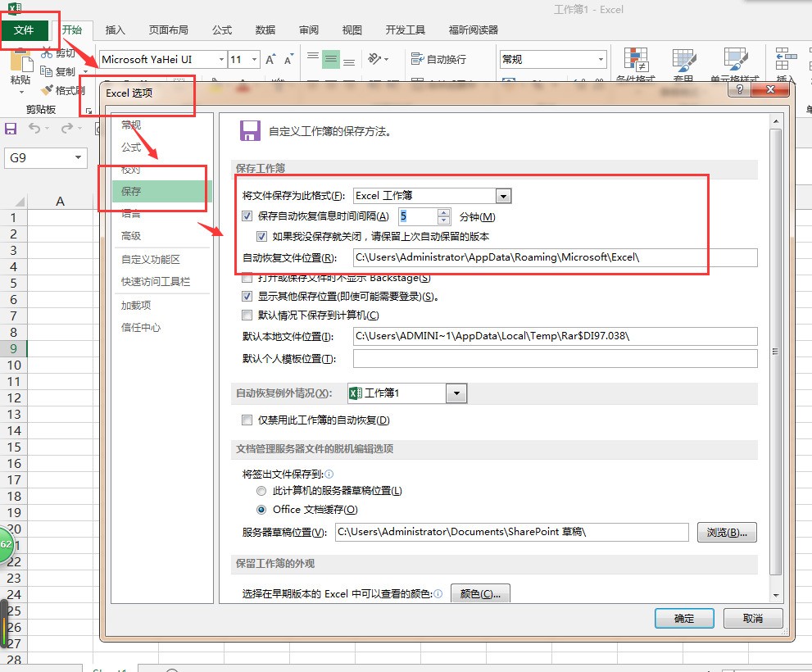Image resolution: width=812 pixels, height=672 pixels.
Task: Toggle 如果我没保存就关闭 keep version checkbox
Action: [x=261, y=237]
